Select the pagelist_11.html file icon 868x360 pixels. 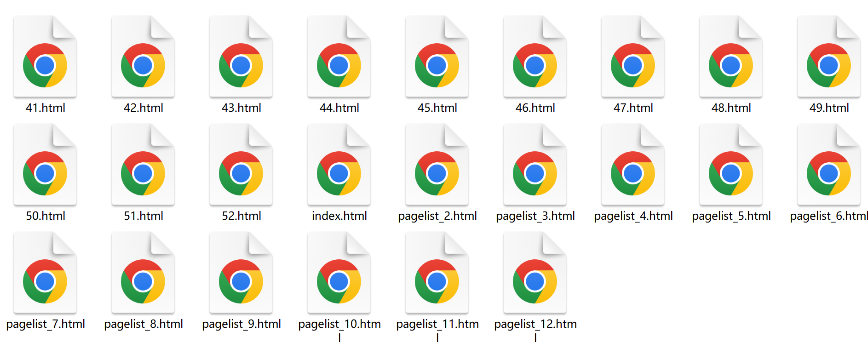(x=437, y=273)
